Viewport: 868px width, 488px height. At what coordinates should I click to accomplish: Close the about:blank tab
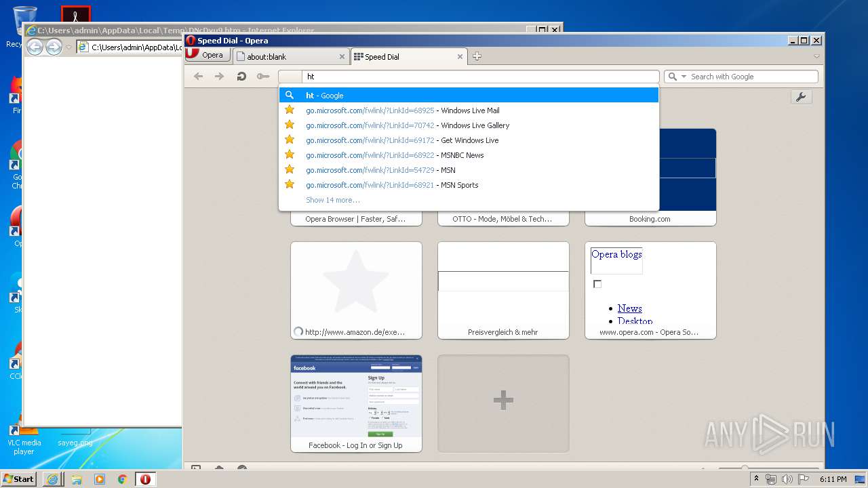(342, 57)
